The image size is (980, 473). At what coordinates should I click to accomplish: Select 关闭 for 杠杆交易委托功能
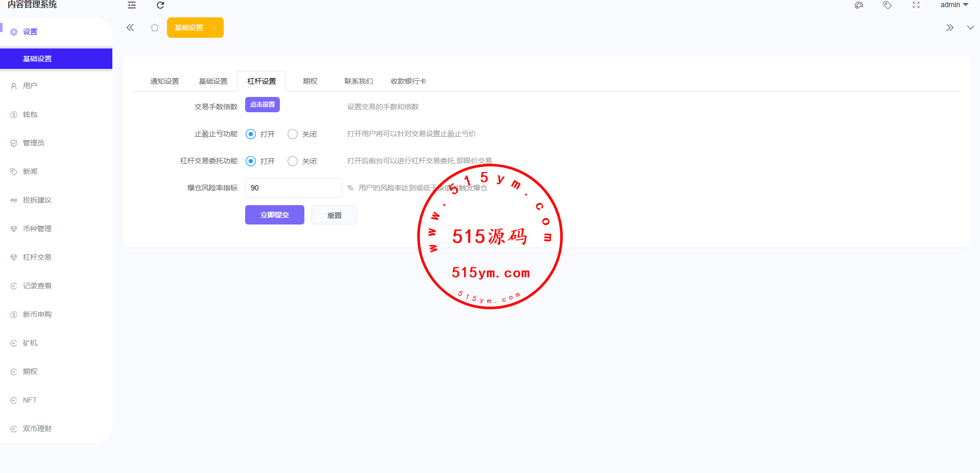click(293, 161)
